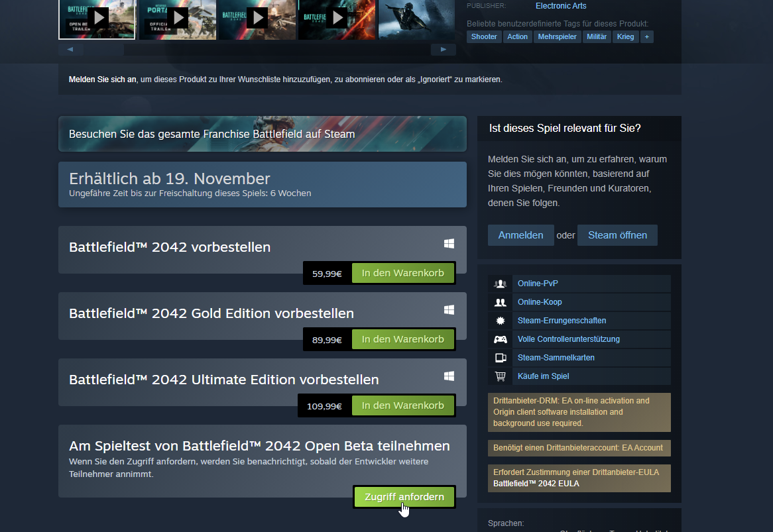Screen dimensions: 773x532
Task: Add Gold Edition to the Warenkorb
Action: click(402, 339)
